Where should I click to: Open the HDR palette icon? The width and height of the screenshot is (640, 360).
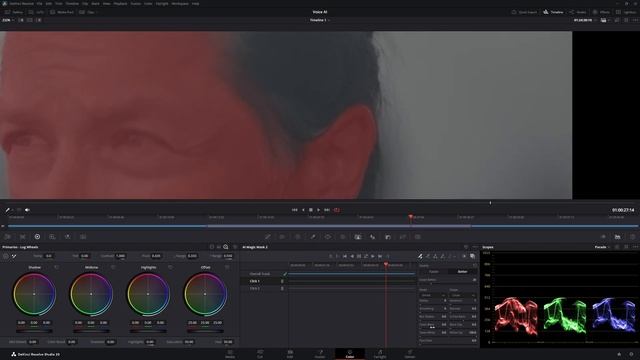pyautogui.click(x=52, y=237)
